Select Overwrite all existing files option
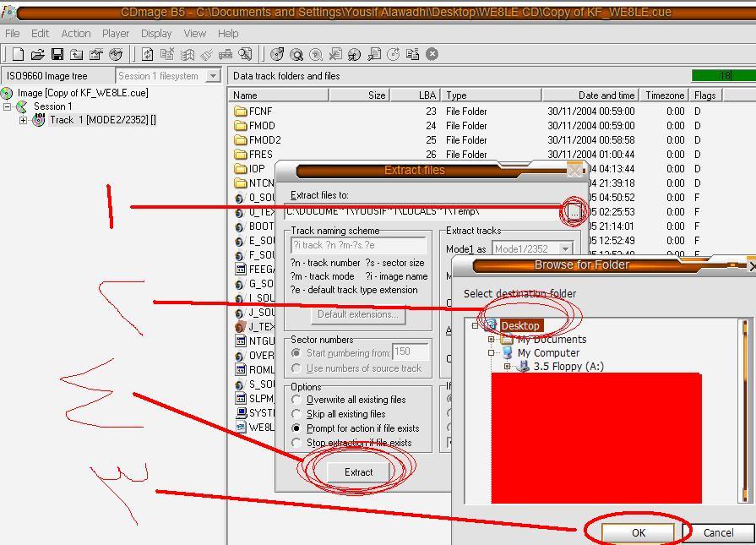The width and height of the screenshot is (756, 545). tap(296, 400)
